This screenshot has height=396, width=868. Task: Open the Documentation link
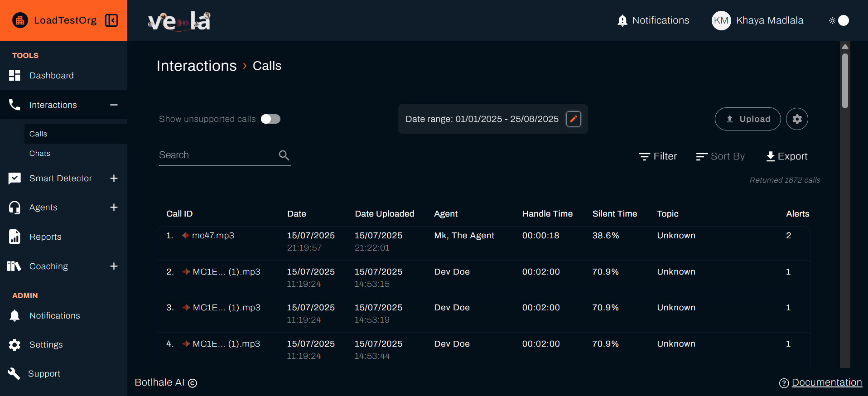click(x=826, y=382)
